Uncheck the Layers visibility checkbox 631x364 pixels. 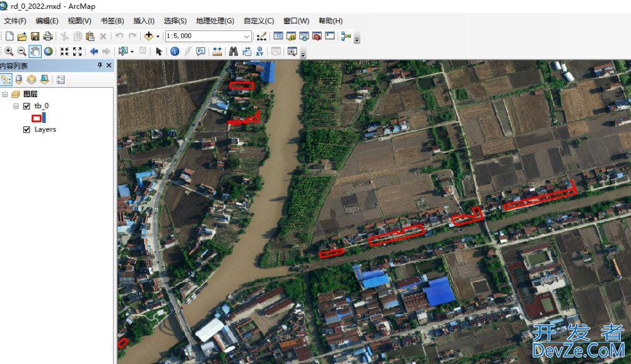[27, 129]
